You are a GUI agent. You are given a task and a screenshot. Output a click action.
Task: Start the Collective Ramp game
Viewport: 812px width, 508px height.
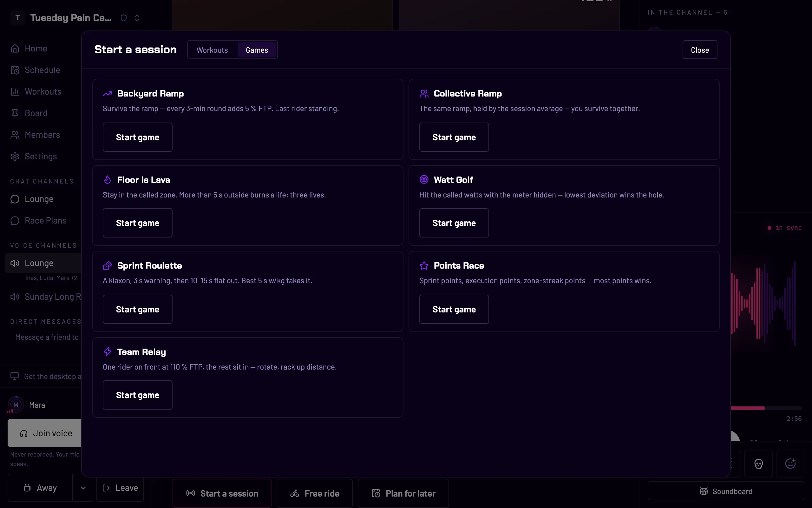pos(454,137)
